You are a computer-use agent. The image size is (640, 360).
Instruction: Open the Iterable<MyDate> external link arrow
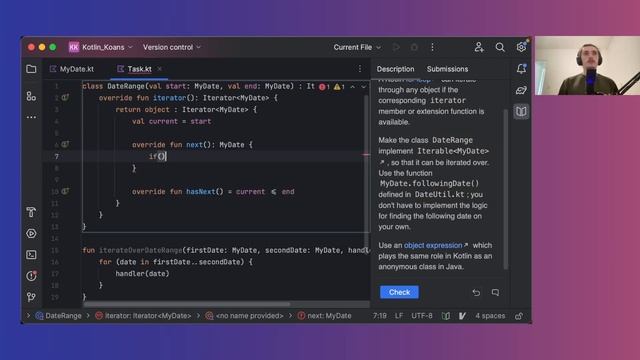[382, 162]
